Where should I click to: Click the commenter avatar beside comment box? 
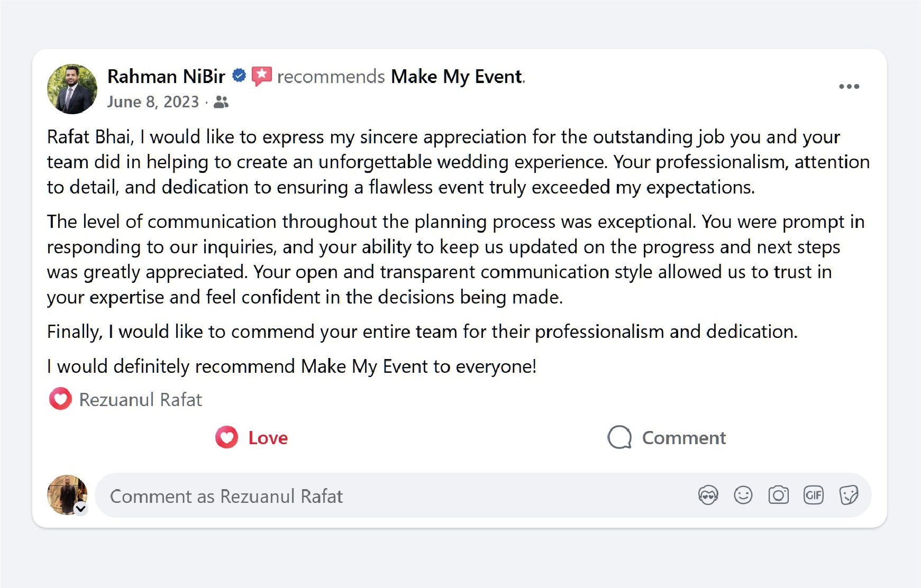click(67, 494)
